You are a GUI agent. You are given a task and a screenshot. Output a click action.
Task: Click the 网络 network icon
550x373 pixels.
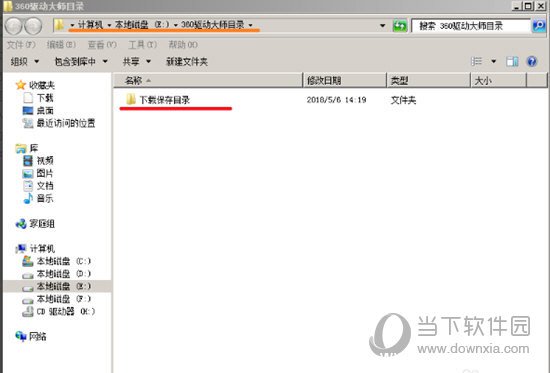(21, 336)
